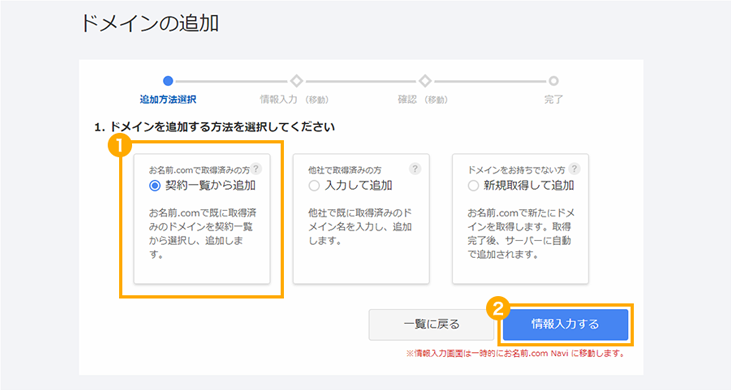The height and width of the screenshot is (390, 731).
Task: Select 新規取得して追加 radio button
Action: click(473, 186)
